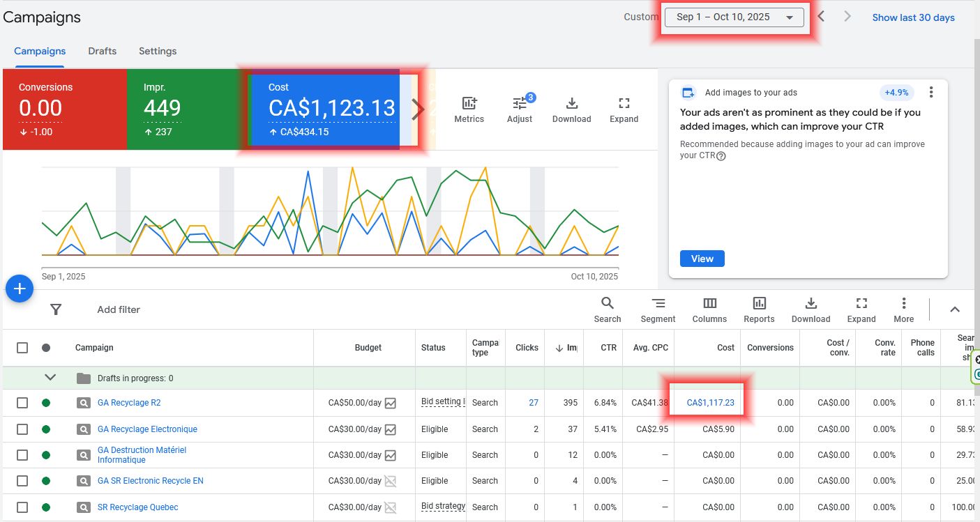Screen dimensions: 980x522
Task: Switch to the Settings tab
Action: [x=158, y=51]
